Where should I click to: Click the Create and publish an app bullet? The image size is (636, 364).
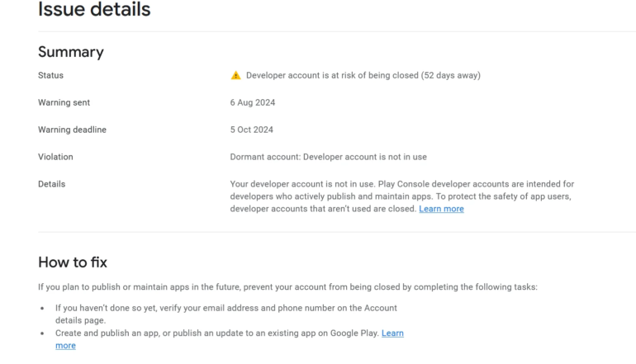click(x=215, y=333)
